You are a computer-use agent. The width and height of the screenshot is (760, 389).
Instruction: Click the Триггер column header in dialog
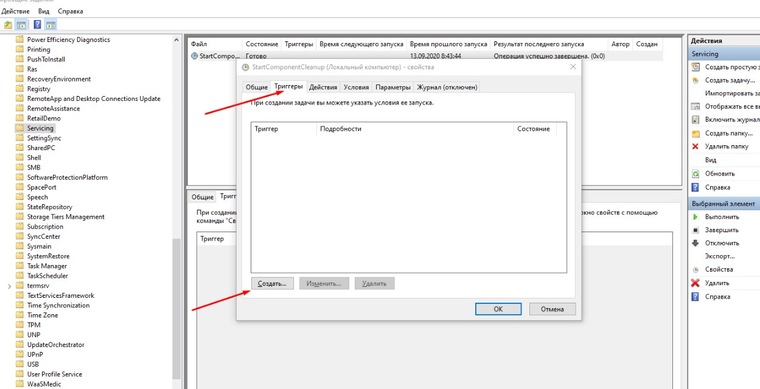(284, 129)
